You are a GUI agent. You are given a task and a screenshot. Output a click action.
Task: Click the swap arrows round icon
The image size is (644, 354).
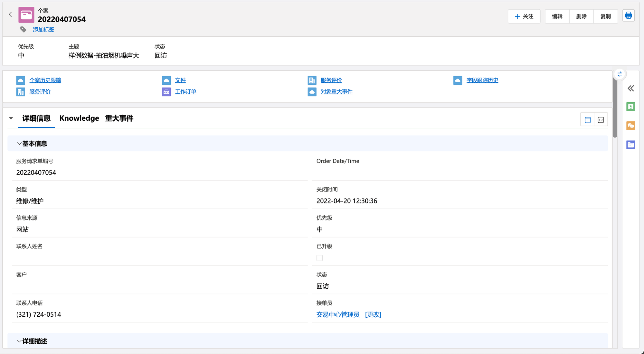(x=620, y=74)
